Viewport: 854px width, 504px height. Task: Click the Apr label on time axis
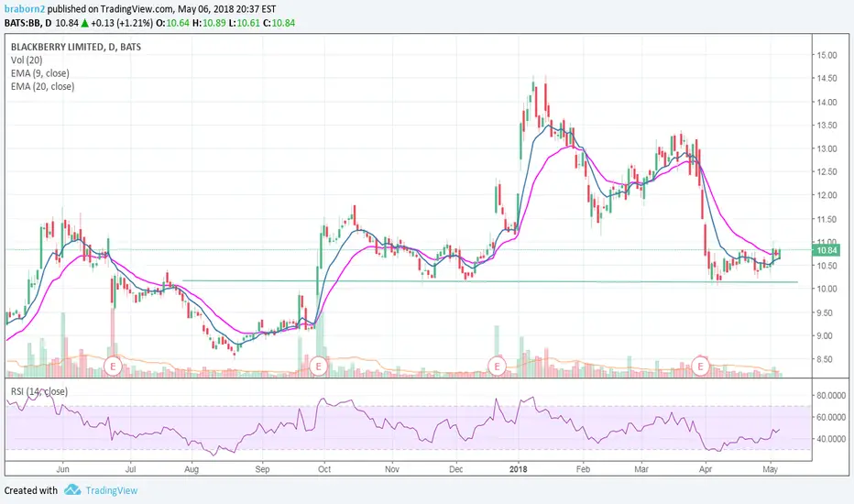[x=706, y=469]
